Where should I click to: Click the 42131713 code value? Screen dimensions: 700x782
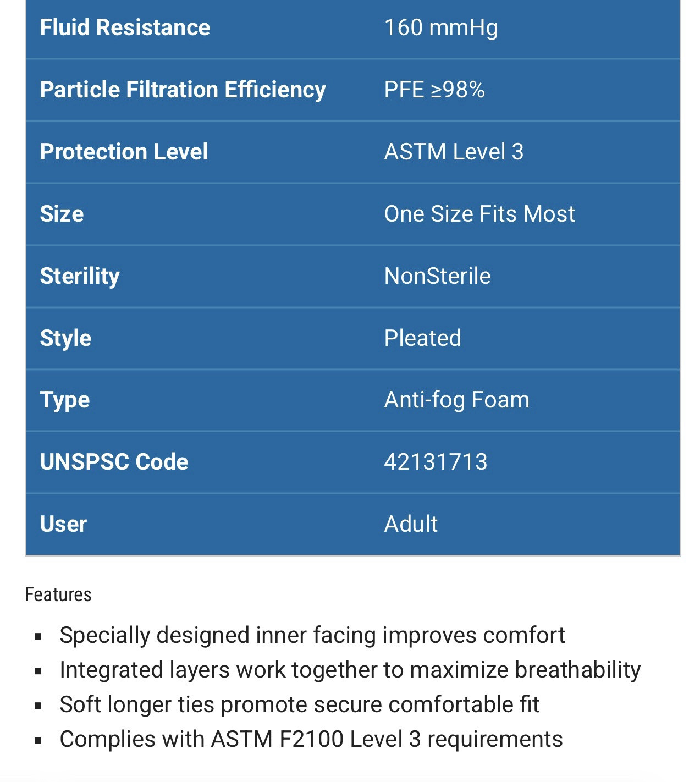coord(436,462)
